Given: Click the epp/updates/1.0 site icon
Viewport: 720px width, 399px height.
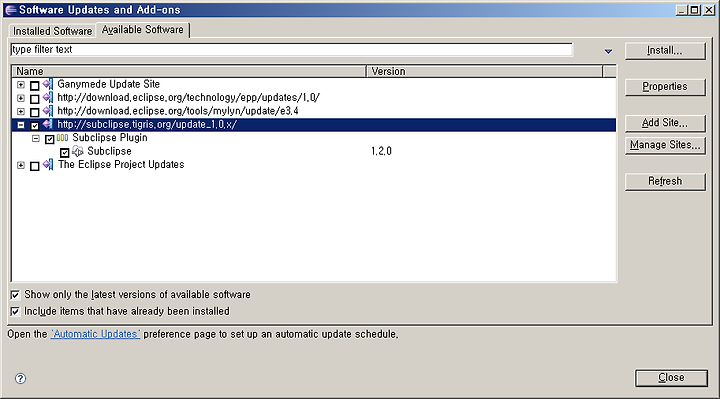Looking at the screenshot, I should 48,98.
